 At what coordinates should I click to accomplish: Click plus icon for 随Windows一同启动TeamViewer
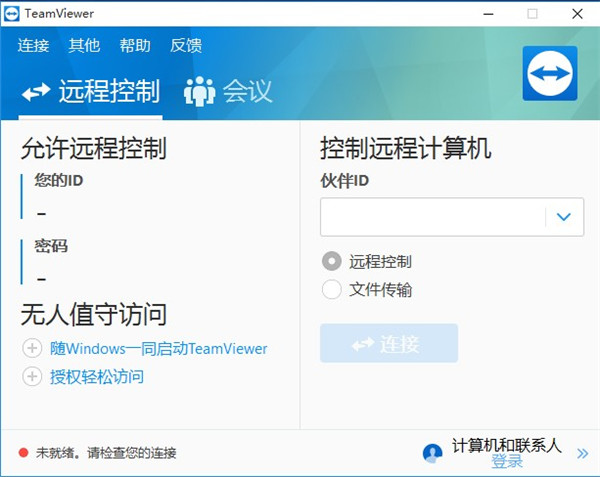(32, 348)
